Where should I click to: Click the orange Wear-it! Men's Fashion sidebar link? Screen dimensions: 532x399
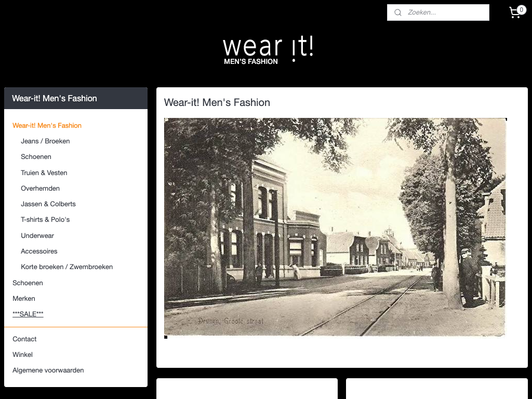pos(47,126)
